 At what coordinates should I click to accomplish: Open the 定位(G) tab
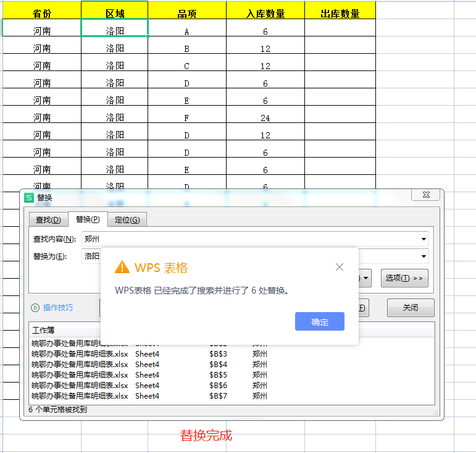click(127, 219)
